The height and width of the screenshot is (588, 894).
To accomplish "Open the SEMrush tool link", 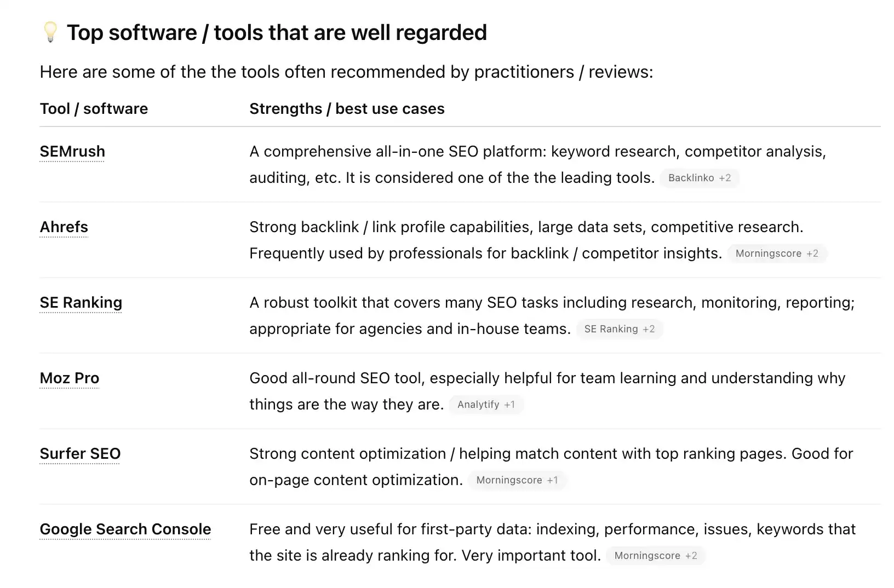I will click(72, 152).
